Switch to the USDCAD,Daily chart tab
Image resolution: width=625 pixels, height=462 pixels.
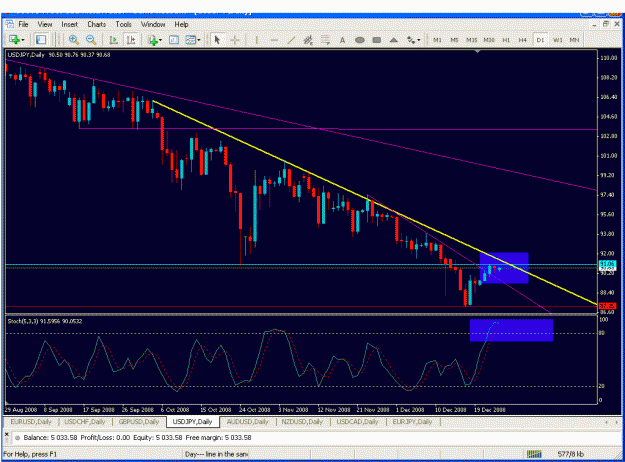tap(357, 421)
